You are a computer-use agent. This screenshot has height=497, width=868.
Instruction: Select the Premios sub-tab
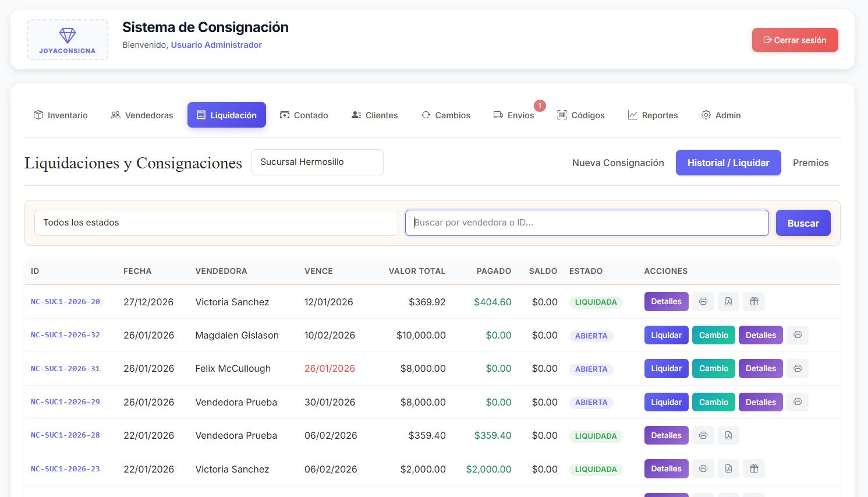click(x=810, y=163)
